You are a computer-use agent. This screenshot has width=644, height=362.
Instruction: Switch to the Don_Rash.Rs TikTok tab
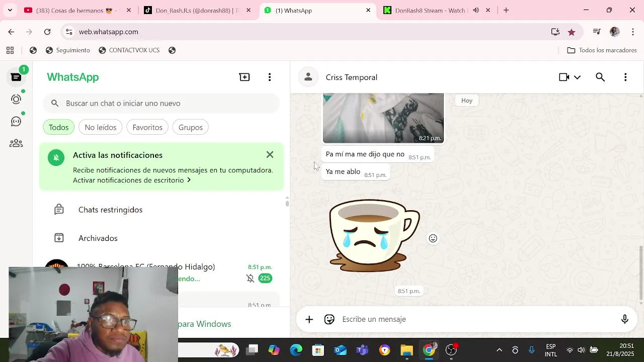tap(197, 10)
